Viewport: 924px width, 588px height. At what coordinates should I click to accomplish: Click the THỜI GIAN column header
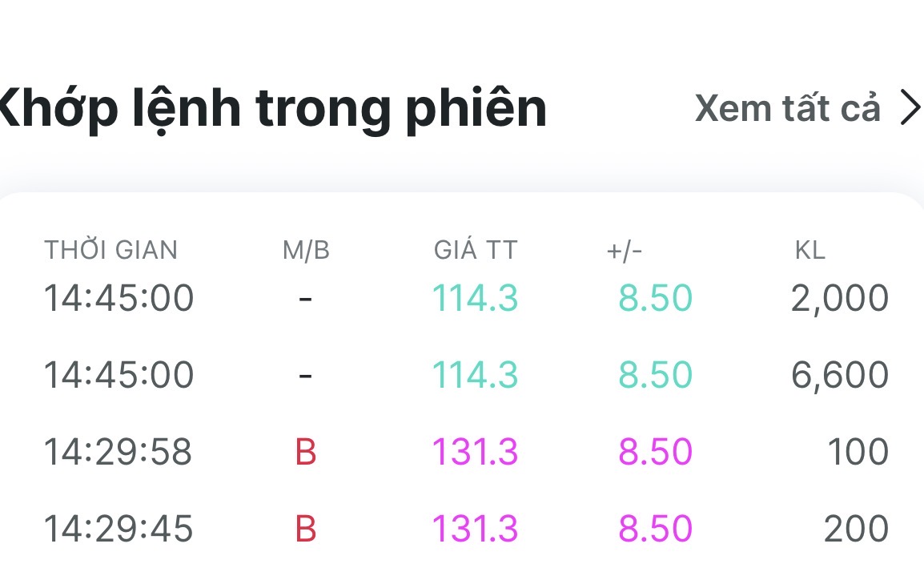[110, 251]
